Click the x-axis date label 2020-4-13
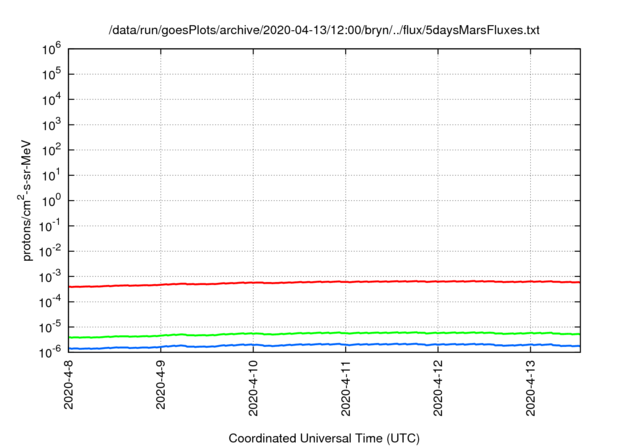640x448 pixels. pos(531,388)
